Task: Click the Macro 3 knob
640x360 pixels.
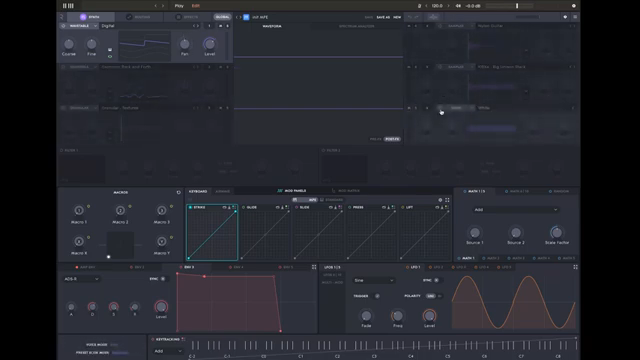Action: 162,210
